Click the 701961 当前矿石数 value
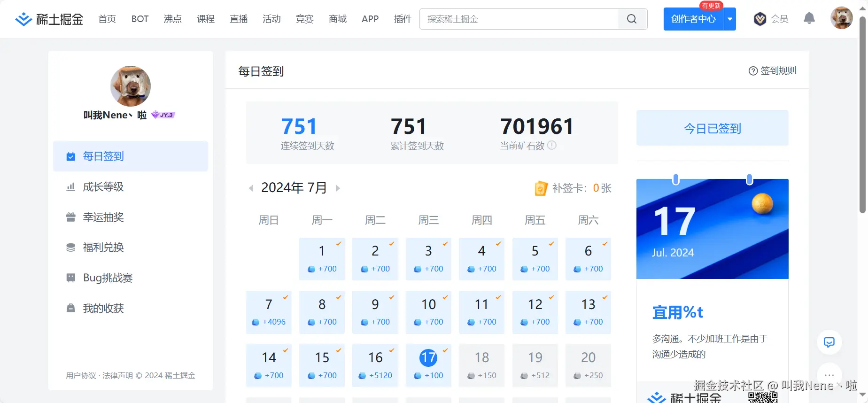 click(x=537, y=126)
